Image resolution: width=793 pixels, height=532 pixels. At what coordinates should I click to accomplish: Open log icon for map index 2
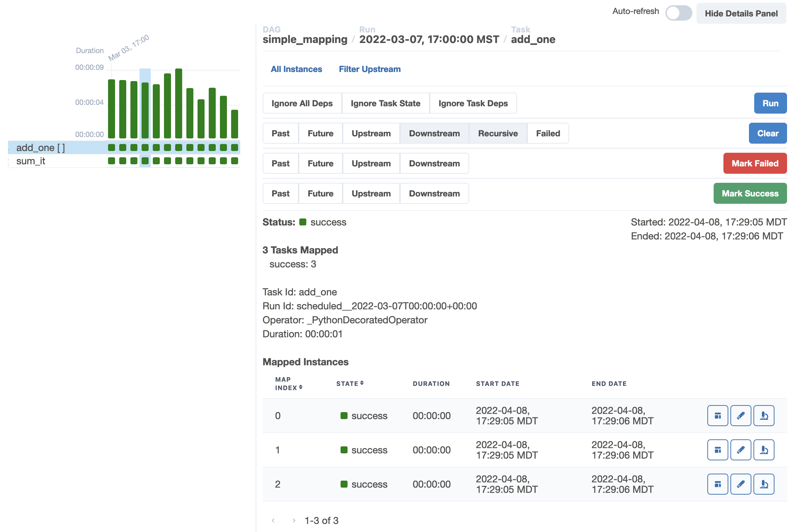[x=741, y=484]
